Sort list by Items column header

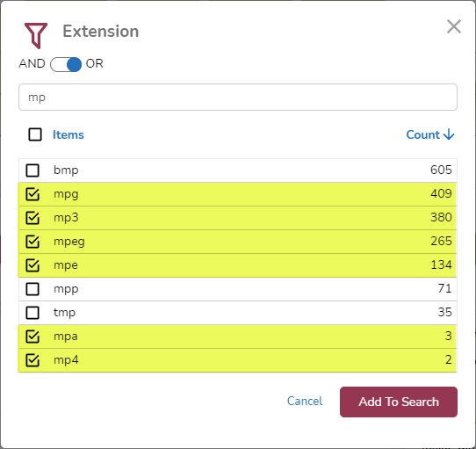tap(69, 134)
